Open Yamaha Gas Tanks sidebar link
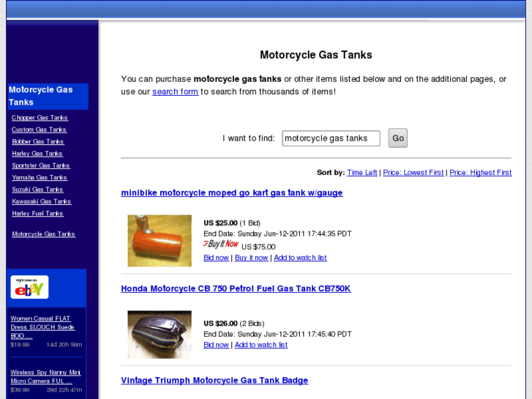Screen dimensions: 532x399 [x=40, y=178]
